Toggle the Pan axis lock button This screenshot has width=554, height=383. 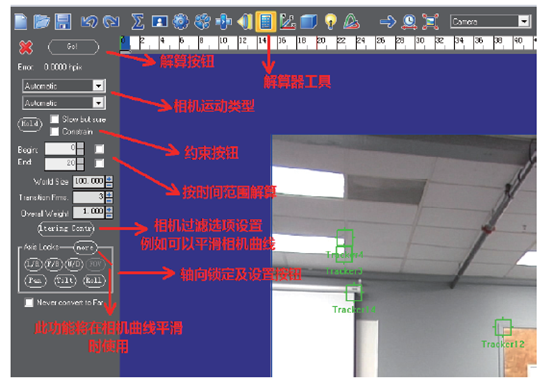pyautogui.click(x=35, y=281)
